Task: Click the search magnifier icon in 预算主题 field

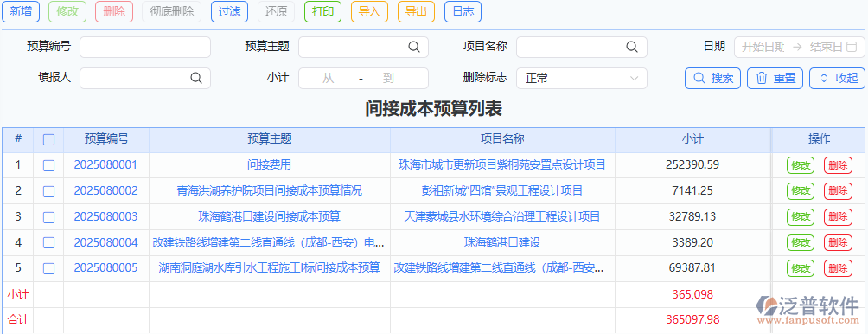Action: pyautogui.click(x=414, y=47)
